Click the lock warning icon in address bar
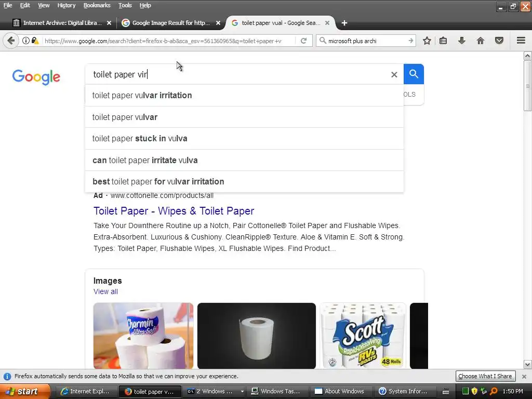Viewport: 532px width, 399px height. (35, 41)
